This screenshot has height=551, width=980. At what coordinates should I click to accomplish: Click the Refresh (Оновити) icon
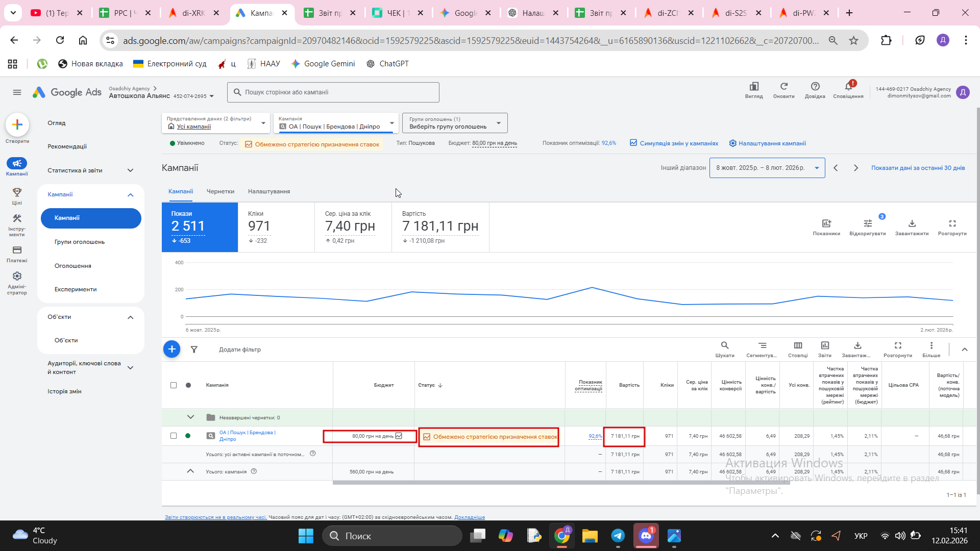pos(783,87)
